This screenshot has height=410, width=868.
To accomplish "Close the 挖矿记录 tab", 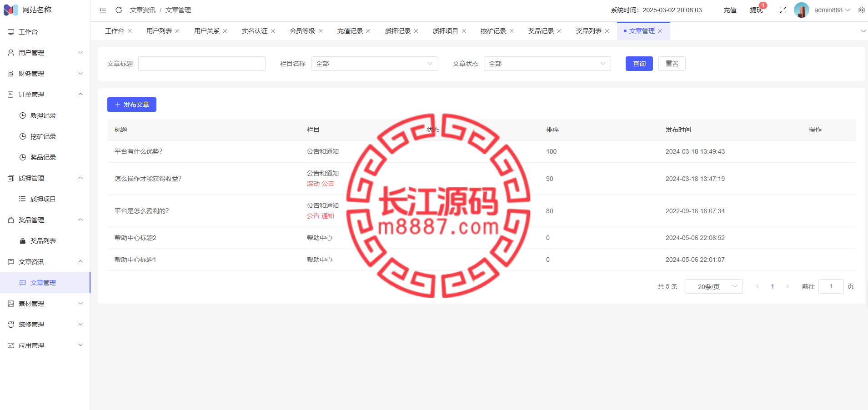I will [x=512, y=31].
